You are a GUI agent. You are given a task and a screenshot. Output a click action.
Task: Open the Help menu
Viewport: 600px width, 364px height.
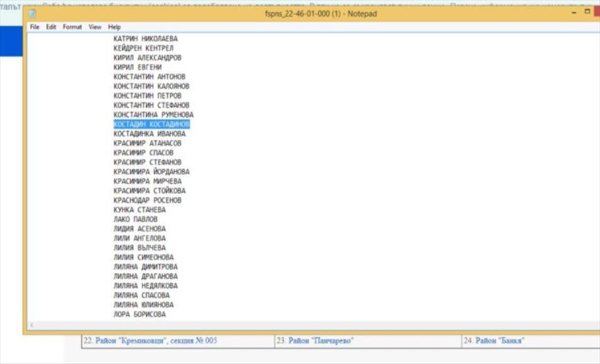pyautogui.click(x=114, y=26)
